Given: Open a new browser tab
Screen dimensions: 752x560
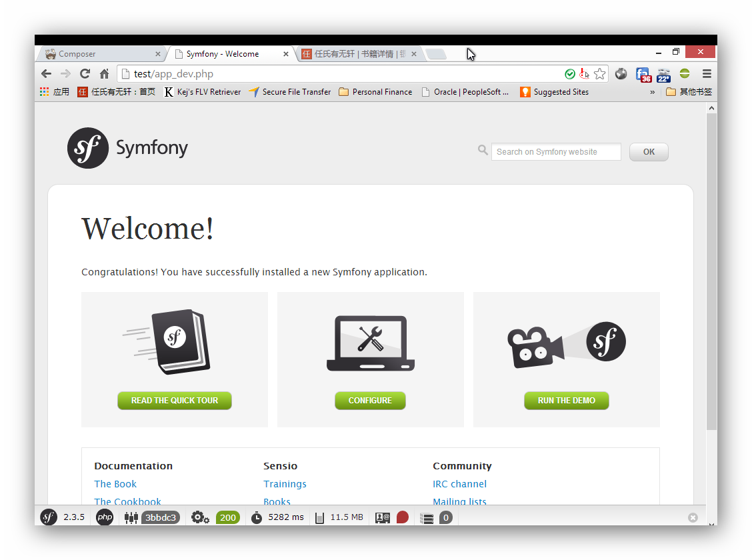Looking at the screenshot, I should 436,54.
